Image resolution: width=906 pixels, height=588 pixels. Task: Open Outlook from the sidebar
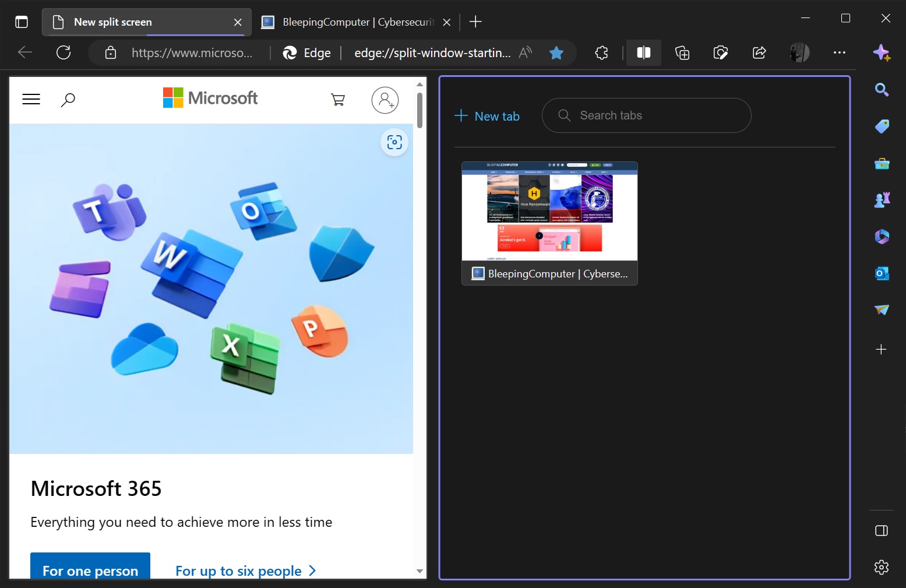coord(882,273)
